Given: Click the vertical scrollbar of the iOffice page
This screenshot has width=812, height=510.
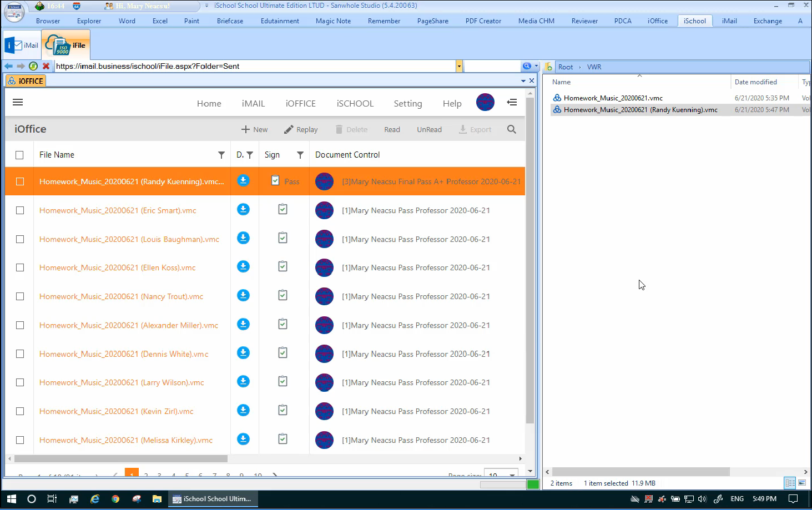Looking at the screenshot, I should click(530, 261).
